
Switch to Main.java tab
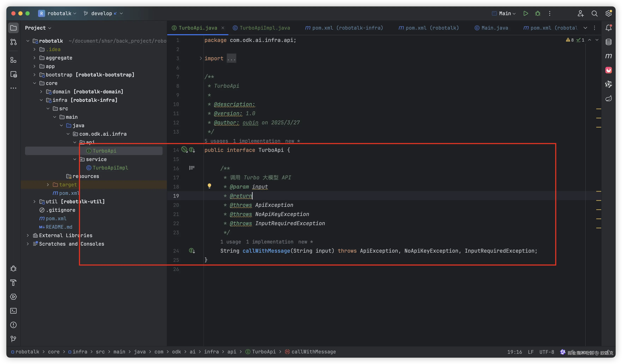coord(494,28)
